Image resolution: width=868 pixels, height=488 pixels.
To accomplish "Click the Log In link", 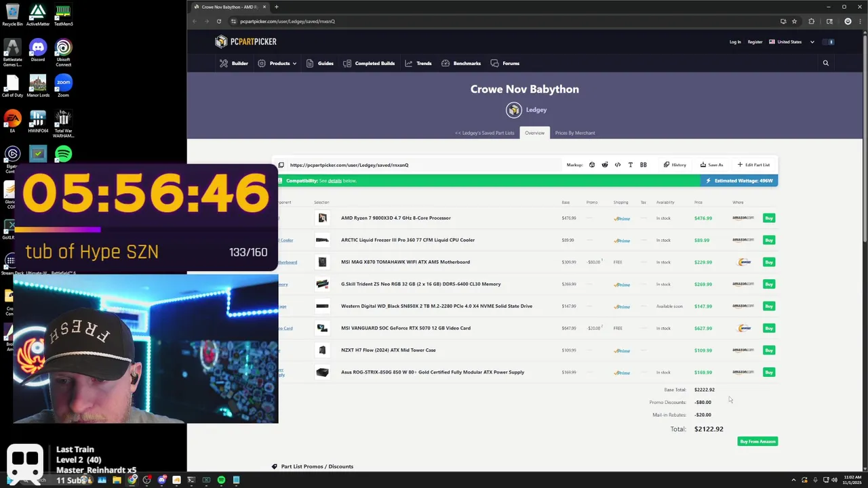I will (x=735, y=42).
